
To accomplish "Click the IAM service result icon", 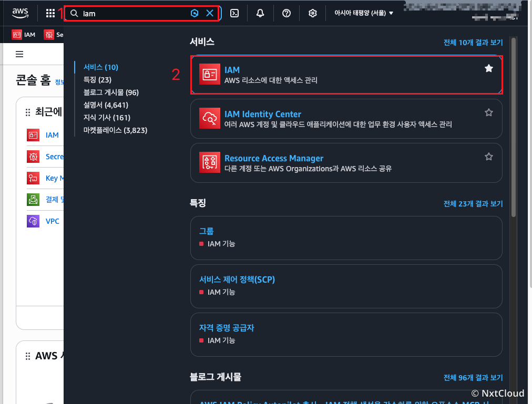I will [209, 74].
